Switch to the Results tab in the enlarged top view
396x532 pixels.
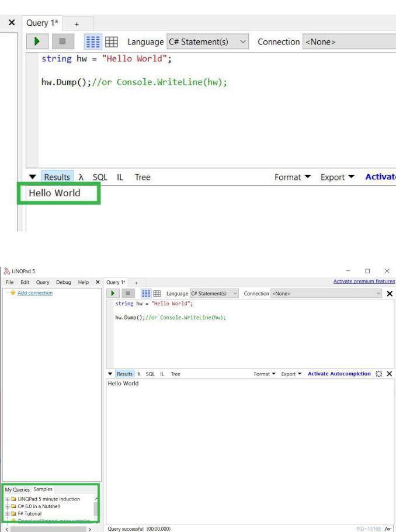pos(57,177)
